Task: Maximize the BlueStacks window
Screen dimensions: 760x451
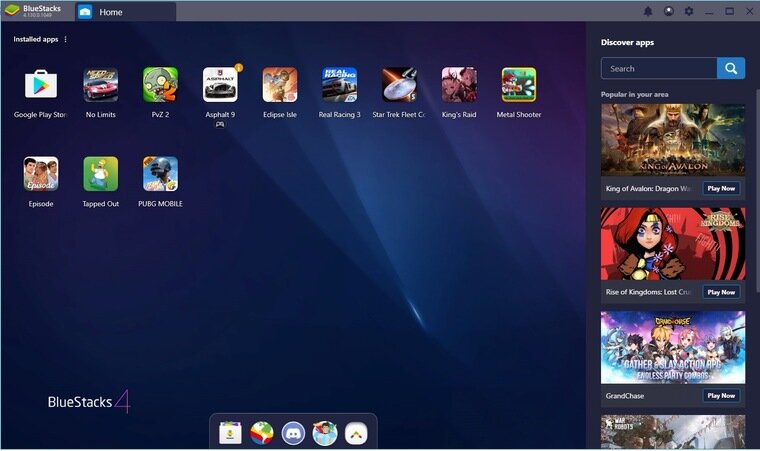Action: 729,11
